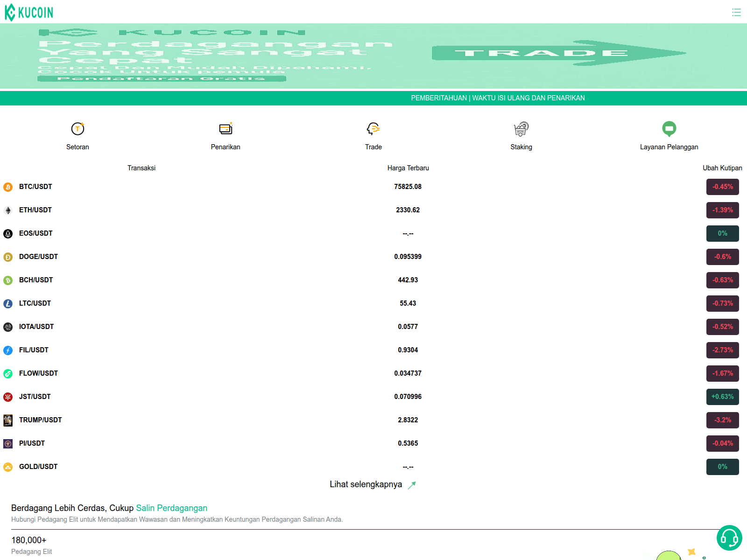This screenshot has width=747, height=560.
Task: Open the PI/USDT pair name
Action: (x=32, y=443)
